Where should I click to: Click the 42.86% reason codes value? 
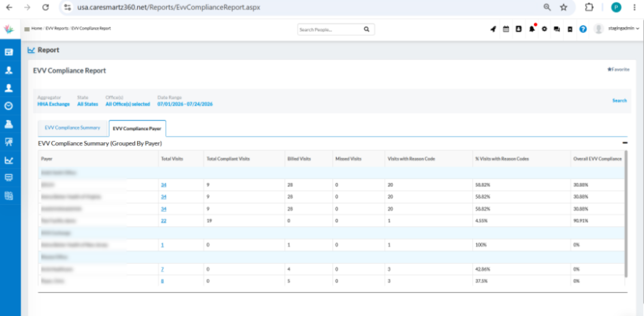[x=482, y=269]
